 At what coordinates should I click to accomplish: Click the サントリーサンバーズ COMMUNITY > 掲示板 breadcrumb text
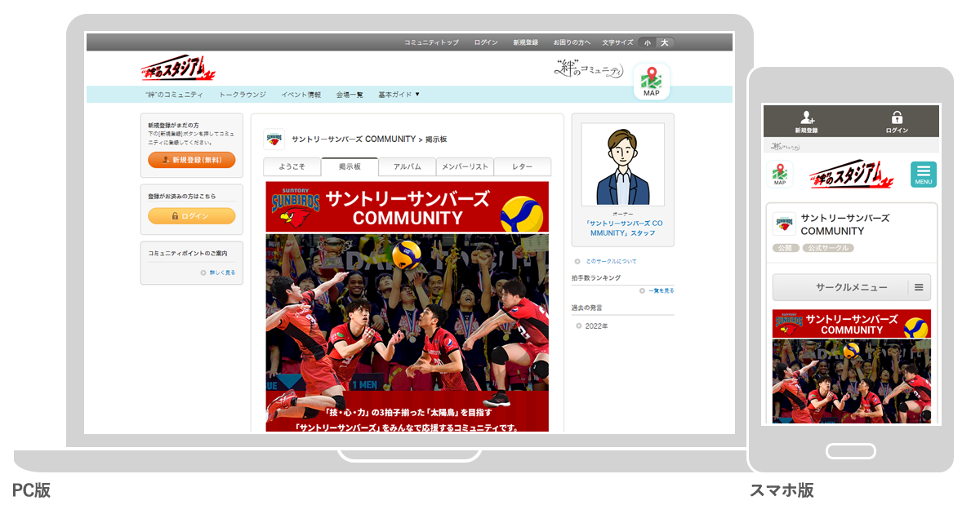click(x=369, y=140)
